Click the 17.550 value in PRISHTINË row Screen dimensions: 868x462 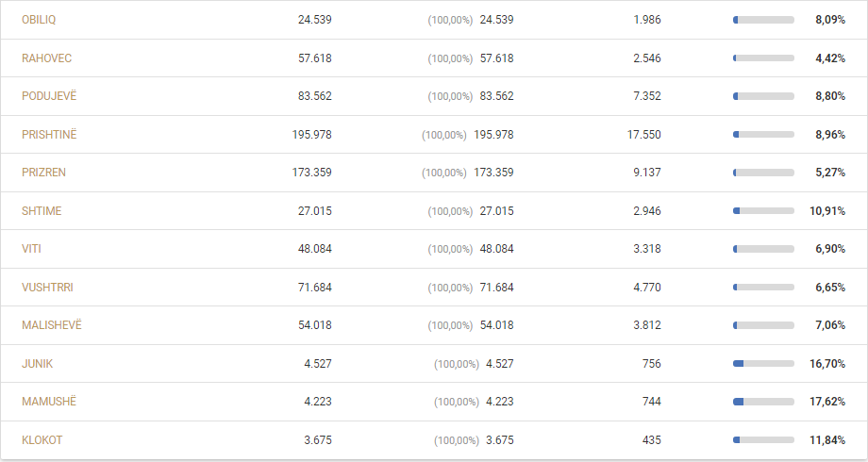[x=643, y=135]
